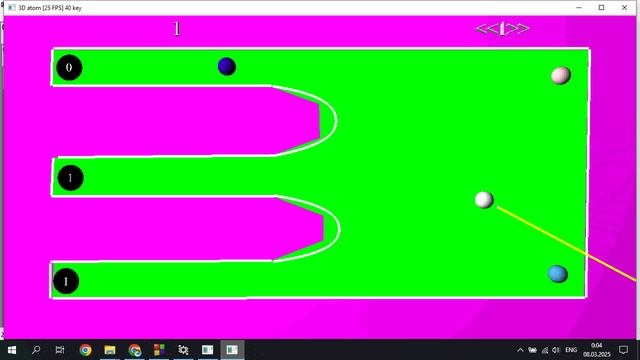This screenshot has width=640, height=360.
Task: Open the volume tray icon
Action: [x=556, y=350]
